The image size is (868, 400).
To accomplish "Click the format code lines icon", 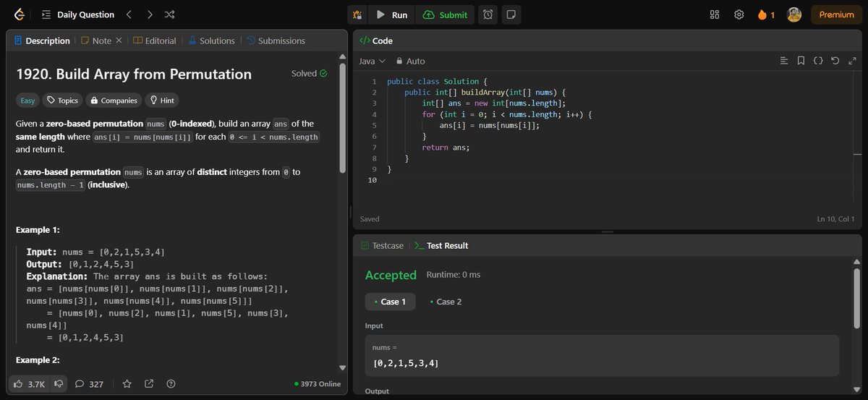I will pos(784,61).
